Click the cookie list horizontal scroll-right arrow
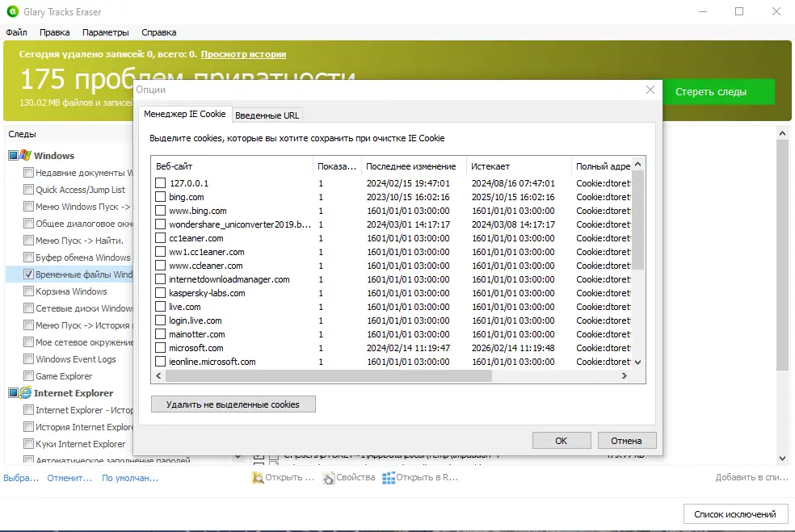 pos(625,376)
